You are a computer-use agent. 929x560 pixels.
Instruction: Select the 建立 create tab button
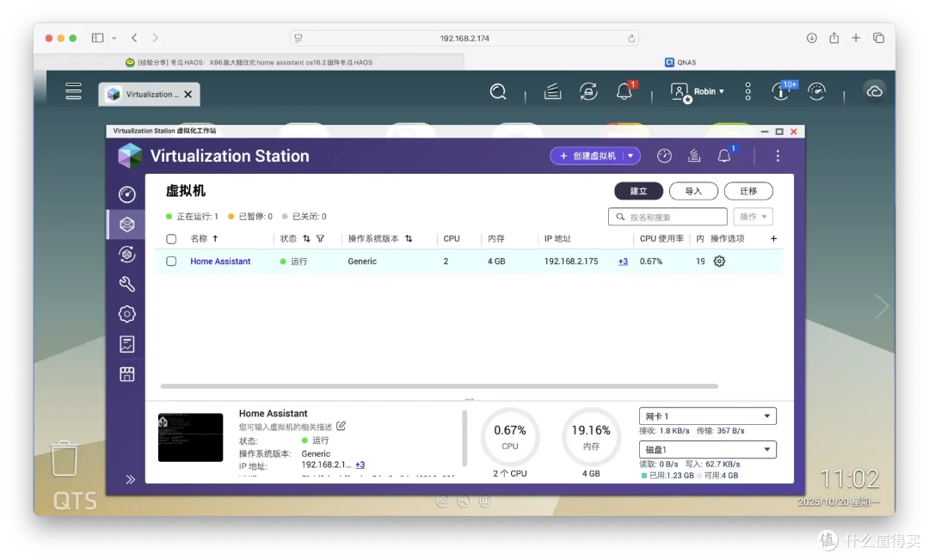pyautogui.click(x=638, y=191)
